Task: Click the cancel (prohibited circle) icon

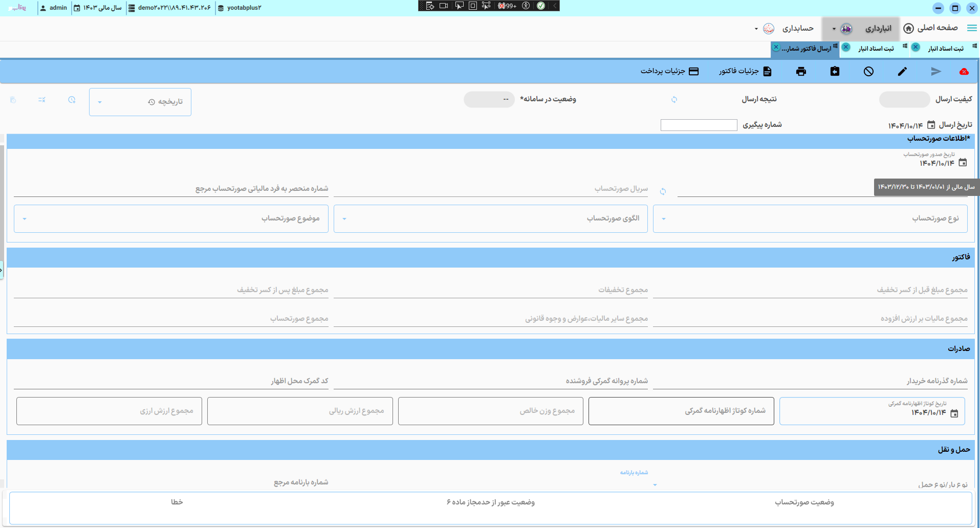Action: [x=868, y=72]
